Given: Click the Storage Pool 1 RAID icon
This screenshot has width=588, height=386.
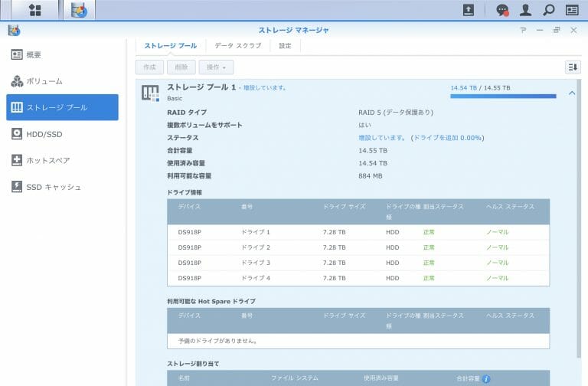Looking at the screenshot, I should tap(150, 93).
